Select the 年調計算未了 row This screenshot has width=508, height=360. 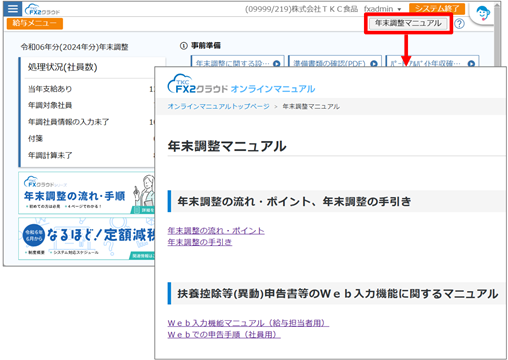[x=90, y=155]
